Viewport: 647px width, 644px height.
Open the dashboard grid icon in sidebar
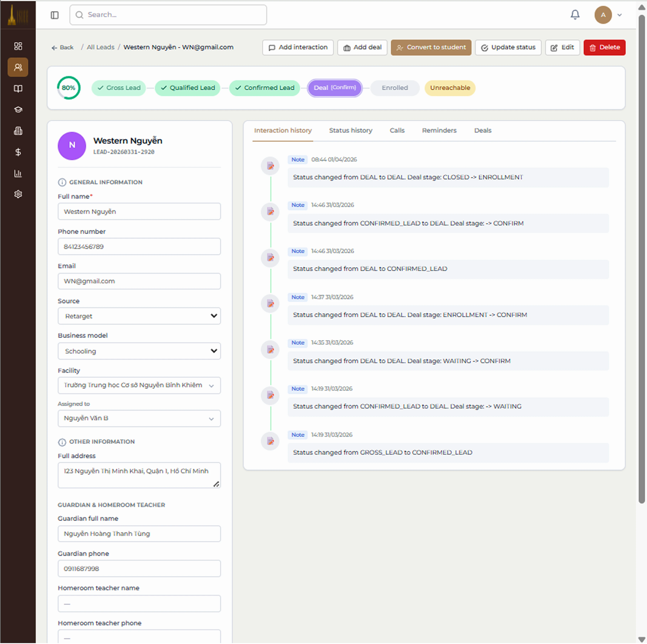[18, 46]
